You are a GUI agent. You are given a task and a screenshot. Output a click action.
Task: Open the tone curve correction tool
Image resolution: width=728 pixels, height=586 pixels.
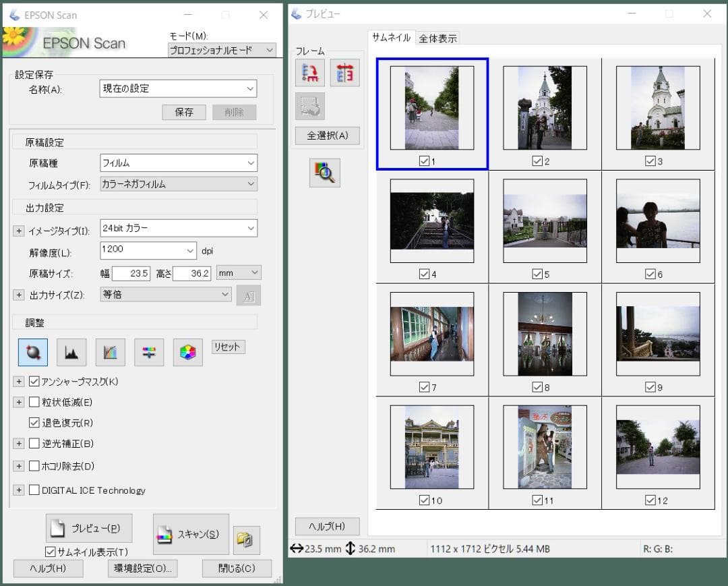111,352
